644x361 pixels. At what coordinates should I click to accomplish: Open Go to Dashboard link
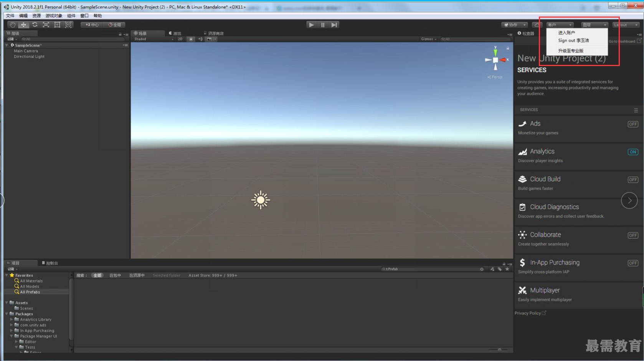[625, 41]
